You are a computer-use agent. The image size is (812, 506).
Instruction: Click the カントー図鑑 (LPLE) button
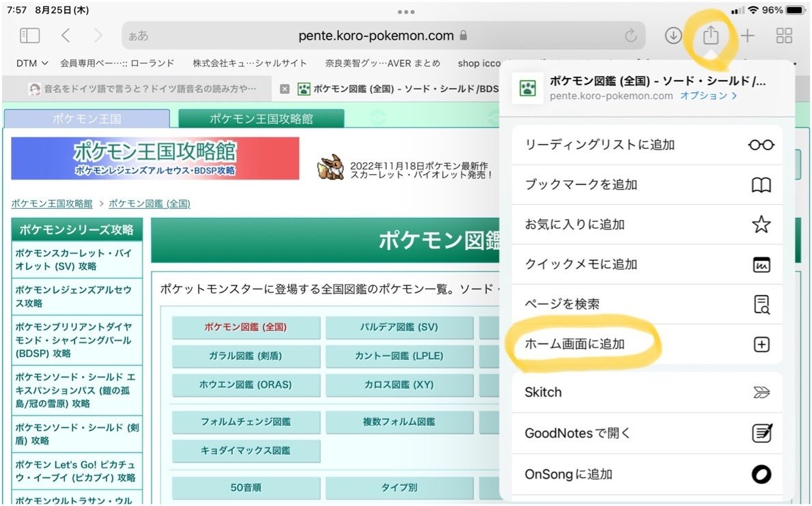400,356
